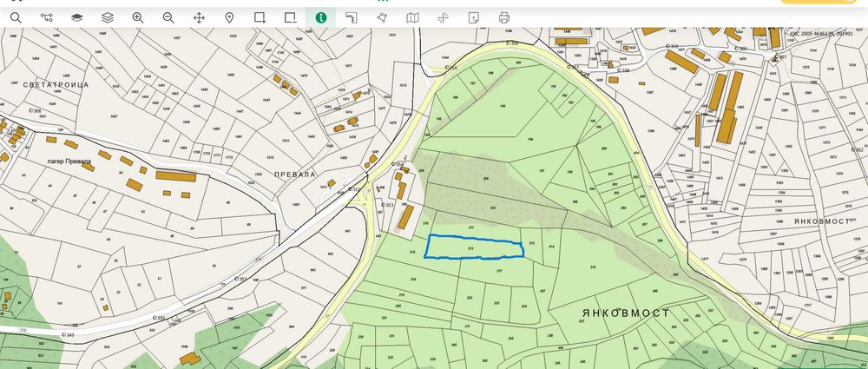Viewport: 868px width, 369px height.
Task: Open the solid layers stack icon
Action: tap(77, 17)
